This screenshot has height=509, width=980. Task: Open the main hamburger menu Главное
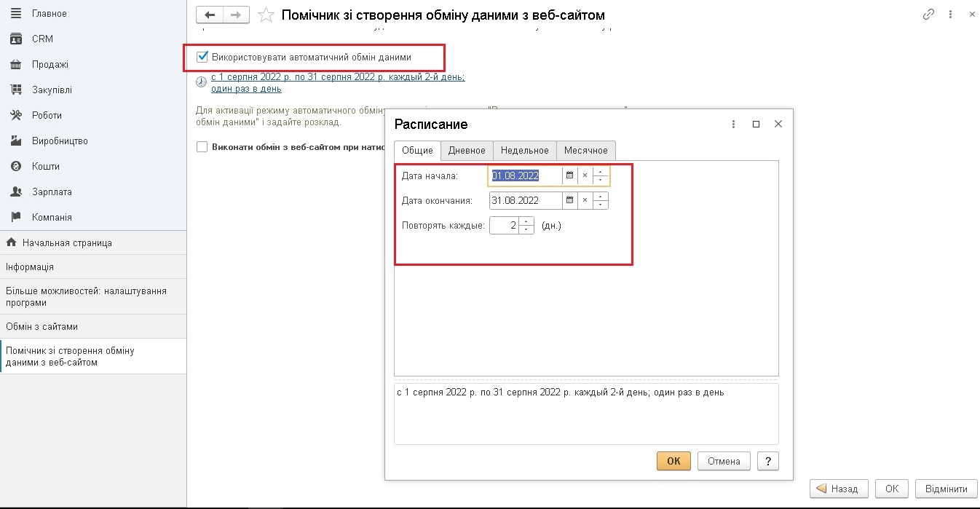click(x=16, y=13)
